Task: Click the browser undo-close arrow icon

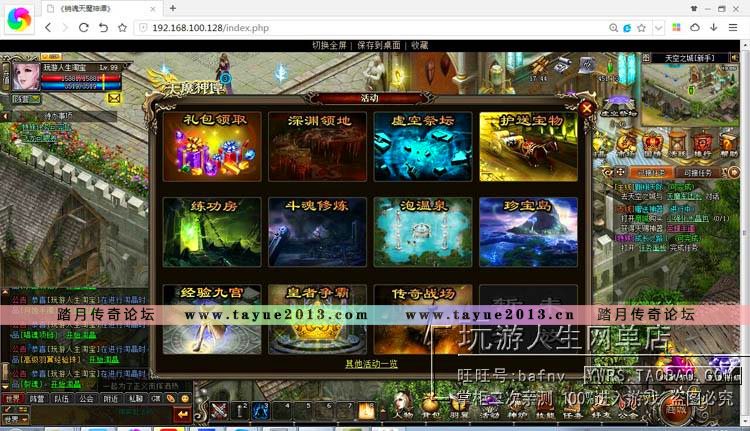Action: pos(103,28)
